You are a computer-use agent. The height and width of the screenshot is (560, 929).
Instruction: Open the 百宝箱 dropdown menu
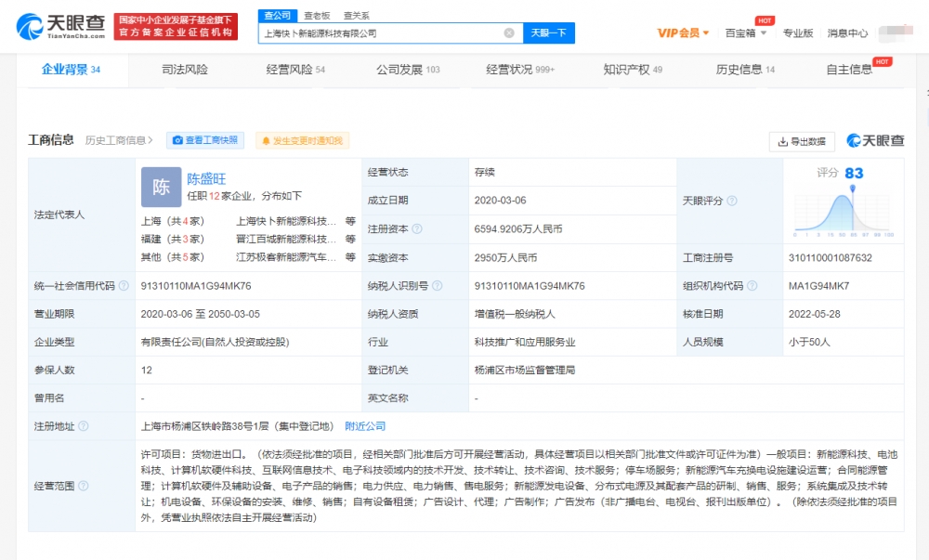click(746, 33)
